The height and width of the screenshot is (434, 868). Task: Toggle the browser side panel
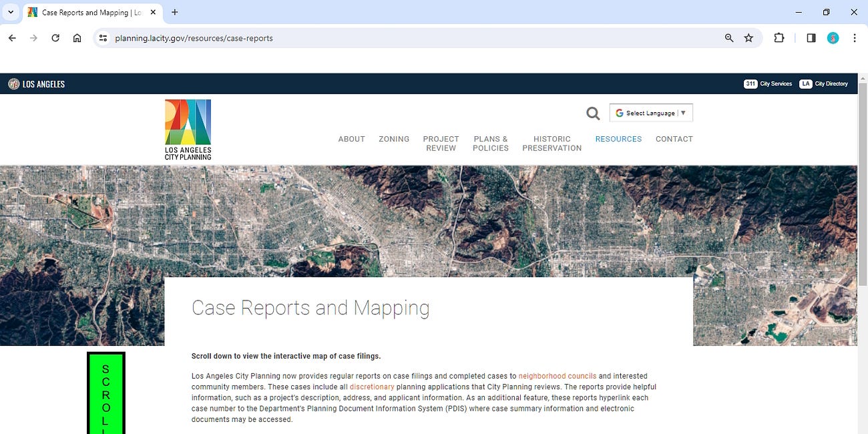811,38
